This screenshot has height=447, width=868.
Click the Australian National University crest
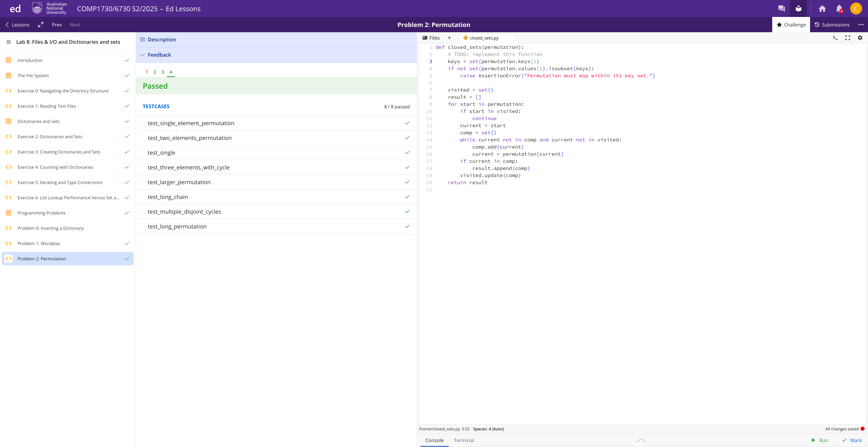tap(37, 8)
